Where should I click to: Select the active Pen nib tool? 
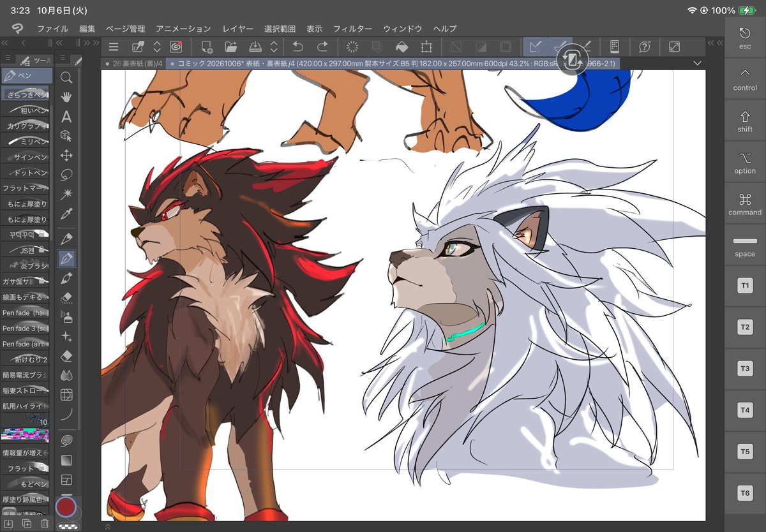66,258
